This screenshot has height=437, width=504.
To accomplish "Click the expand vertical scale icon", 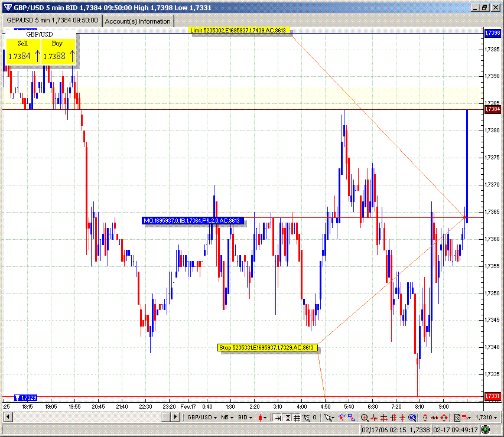I will 394,418.
